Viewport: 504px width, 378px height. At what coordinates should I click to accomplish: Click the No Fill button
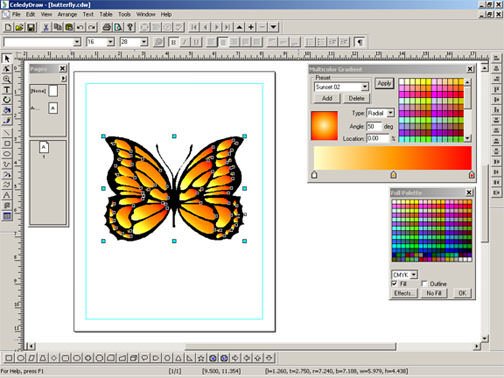tap(434, 293)
